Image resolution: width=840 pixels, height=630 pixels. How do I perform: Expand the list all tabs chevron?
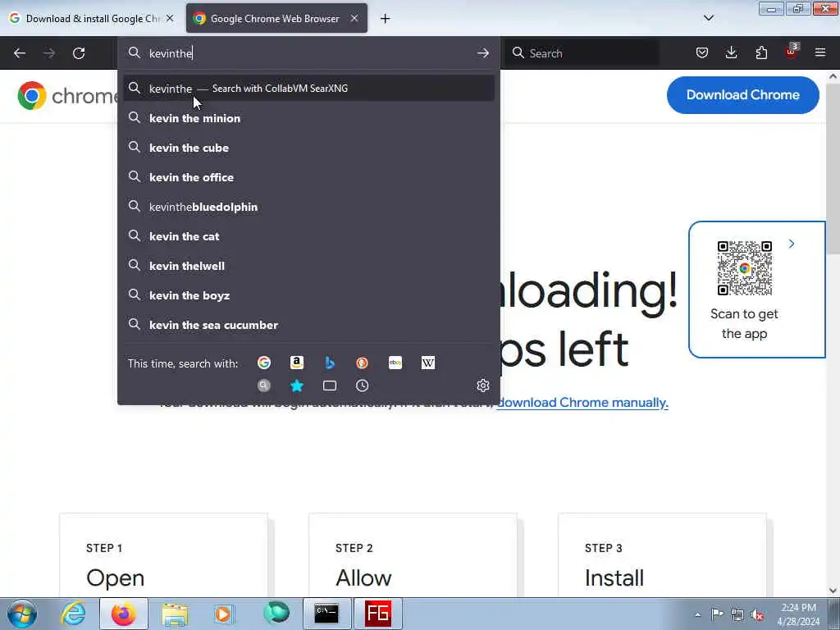pos(708,18)
